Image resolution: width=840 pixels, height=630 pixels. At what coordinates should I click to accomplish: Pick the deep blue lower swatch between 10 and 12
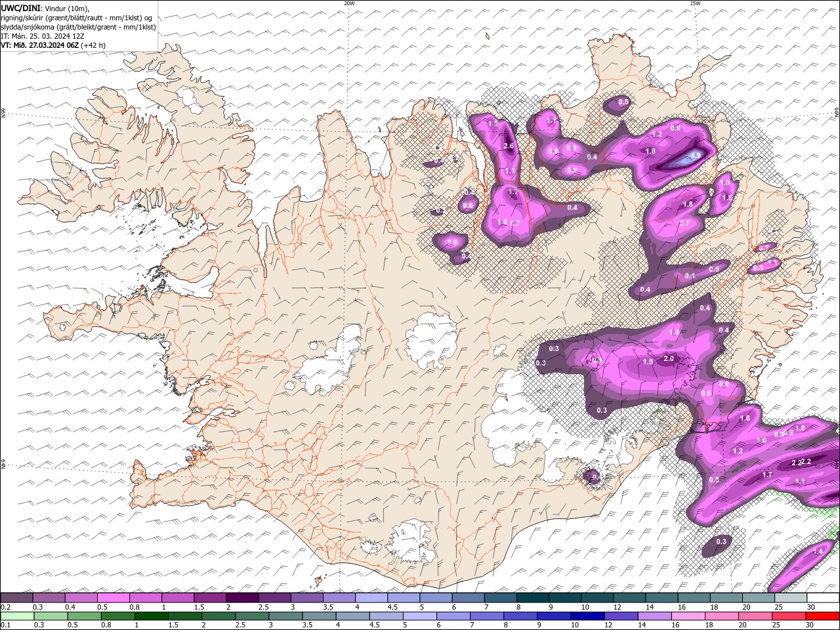[x=587, y=616]
